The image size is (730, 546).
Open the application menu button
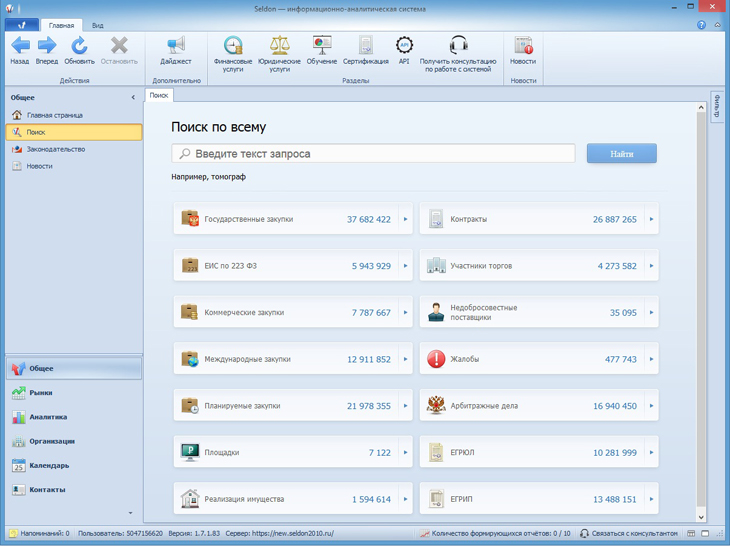click(21, 25)
